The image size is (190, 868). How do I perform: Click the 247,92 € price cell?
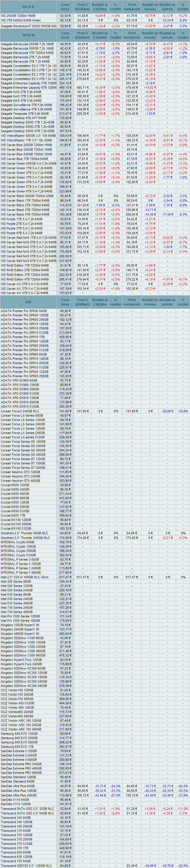(65, 261)
